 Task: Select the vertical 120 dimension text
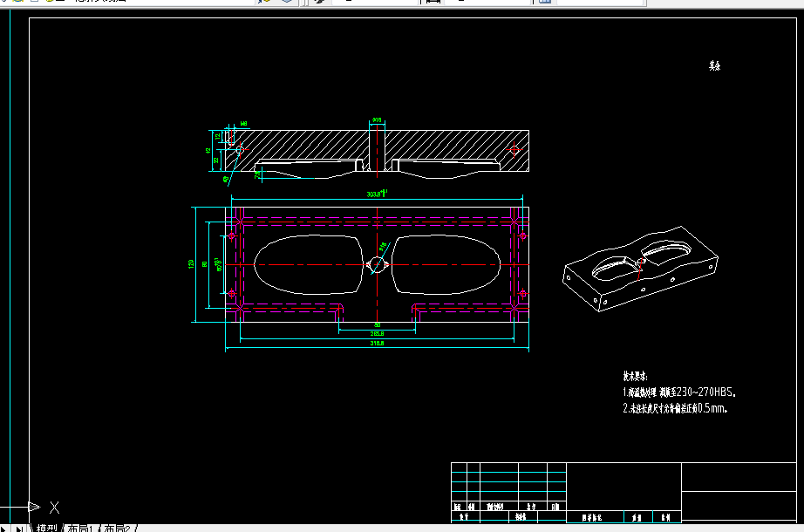(x=191, y=263)
